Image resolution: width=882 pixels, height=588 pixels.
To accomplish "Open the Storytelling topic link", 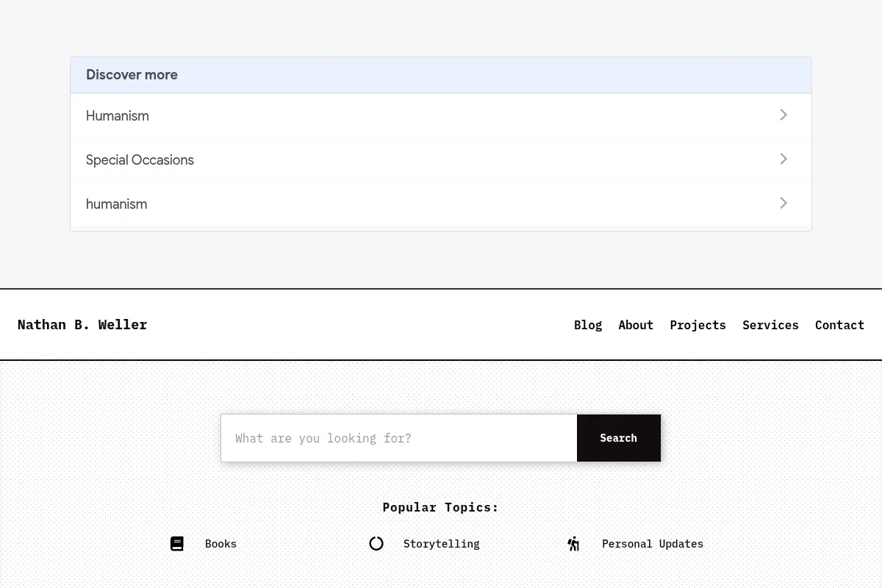I will click(x=441, y=544).
